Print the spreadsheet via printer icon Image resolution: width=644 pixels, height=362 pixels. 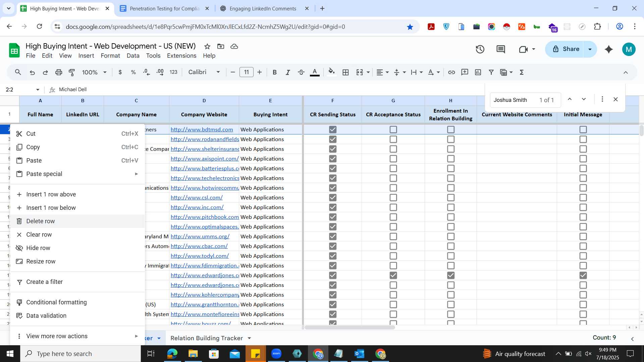coord(59,72)
